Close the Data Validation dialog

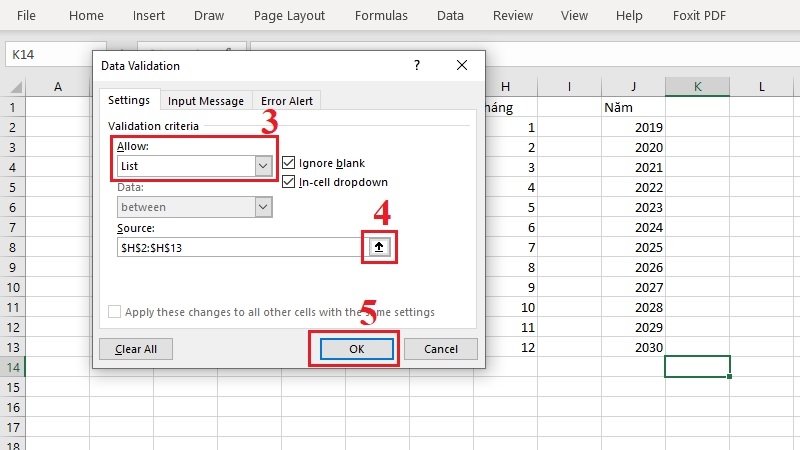(462, 65)
